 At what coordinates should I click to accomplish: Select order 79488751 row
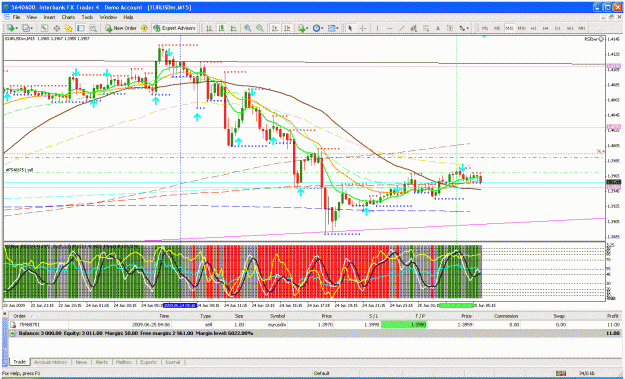point(315,325)
